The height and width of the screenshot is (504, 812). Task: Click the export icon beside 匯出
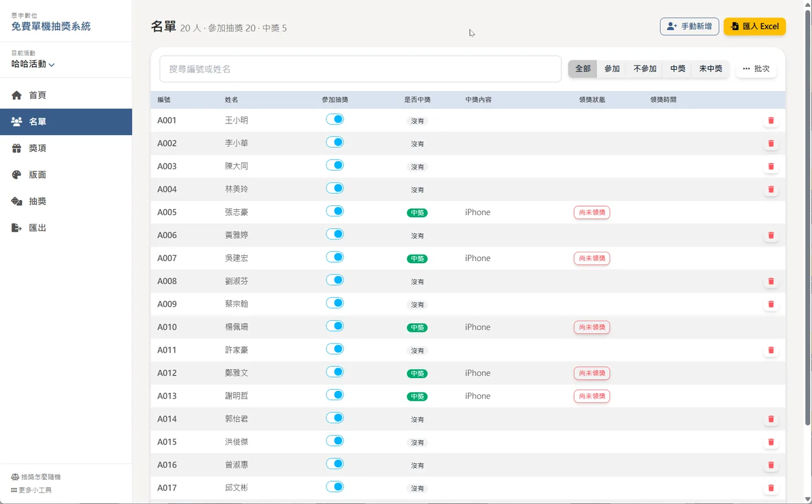coord(17,228)
